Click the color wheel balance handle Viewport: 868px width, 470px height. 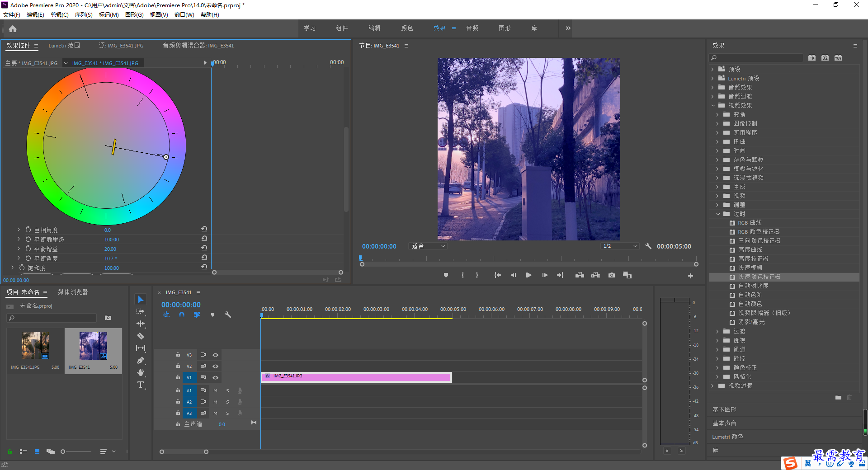click(x=166, y=157)
